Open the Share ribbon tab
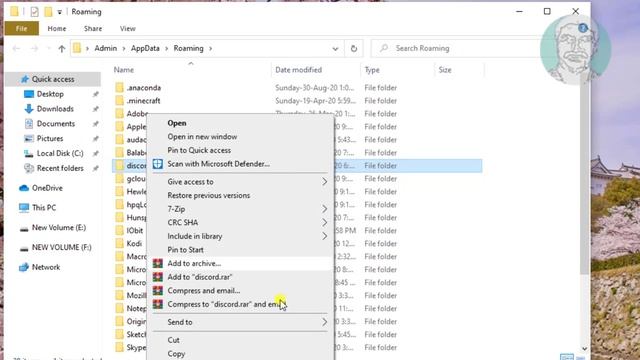Image resolution: width=640 pixels, height=360 pixels. (x=93, y=29)
